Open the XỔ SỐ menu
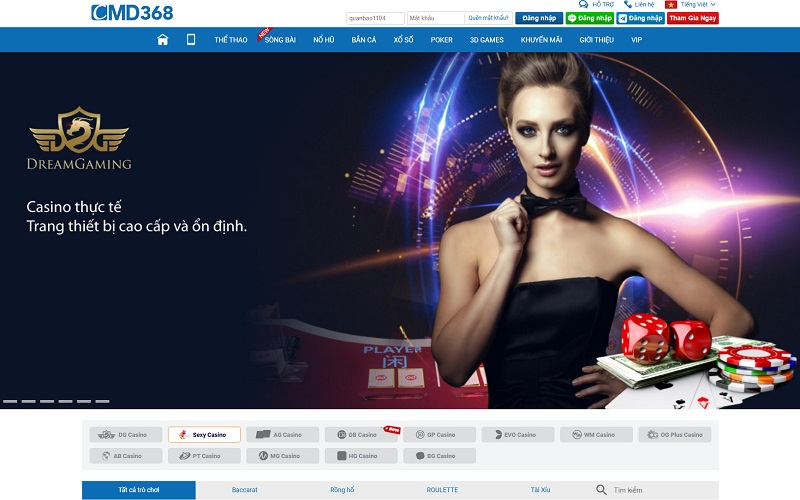This screenshot has height=500, width=800. point(403,40)
